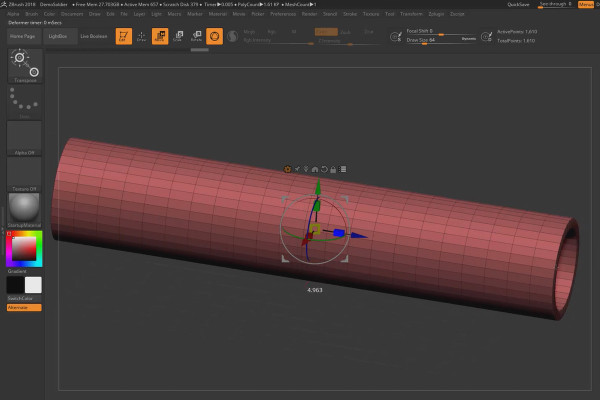Open the Texture Off selector
Screen dimensions: 600x400
coord(25,174)
